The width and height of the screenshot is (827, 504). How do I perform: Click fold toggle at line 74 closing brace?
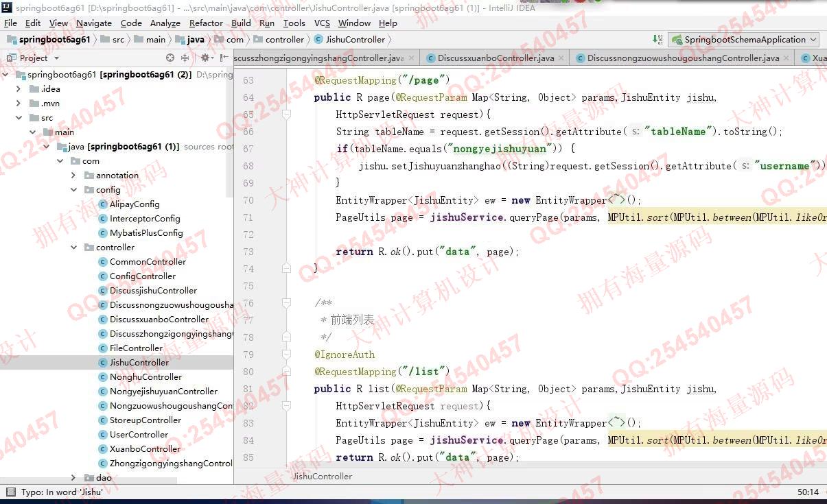287,268
